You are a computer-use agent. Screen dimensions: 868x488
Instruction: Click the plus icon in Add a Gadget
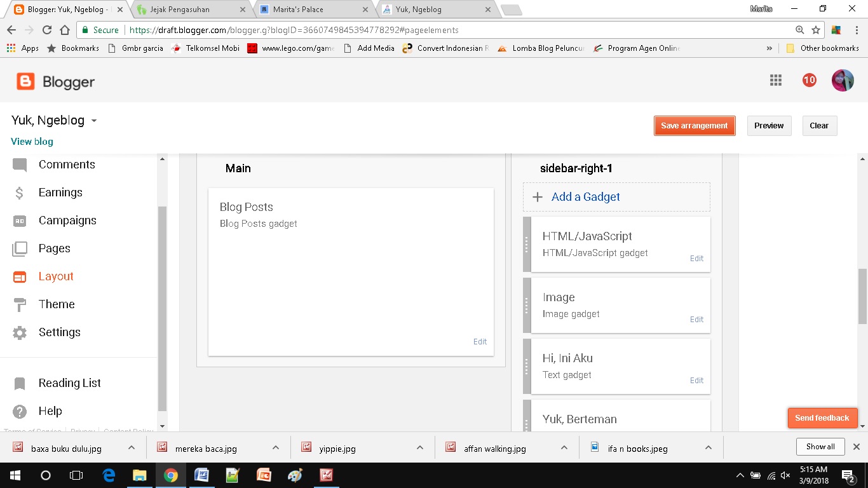538,197
